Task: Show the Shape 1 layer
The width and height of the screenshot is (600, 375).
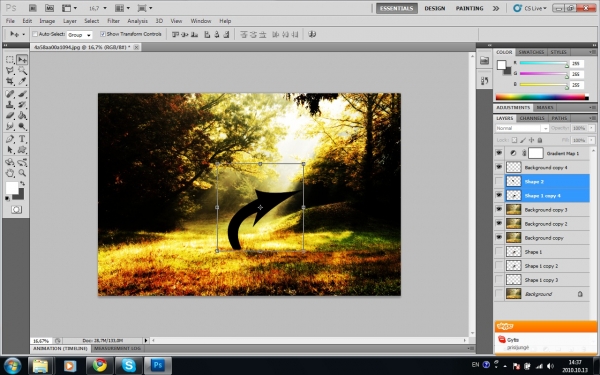Action: [x=499, y=252]
